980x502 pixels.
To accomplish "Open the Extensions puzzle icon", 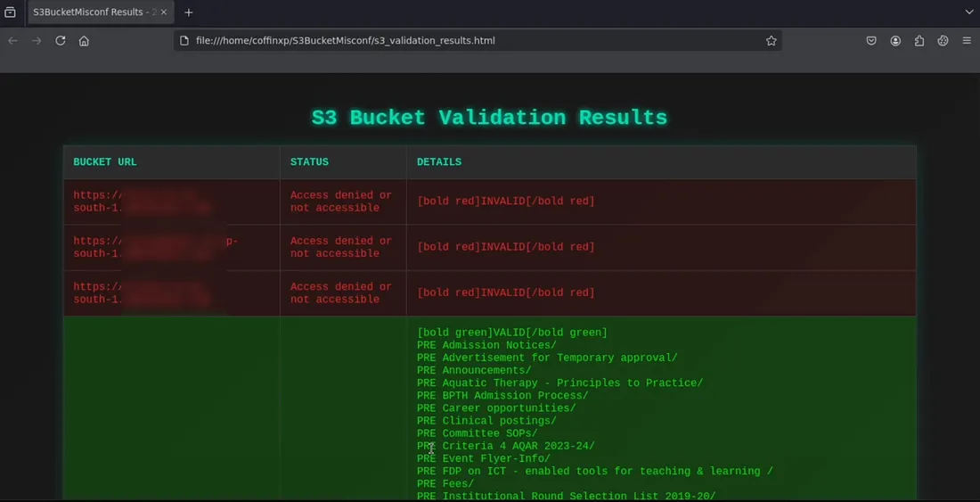I will (919, 41).
